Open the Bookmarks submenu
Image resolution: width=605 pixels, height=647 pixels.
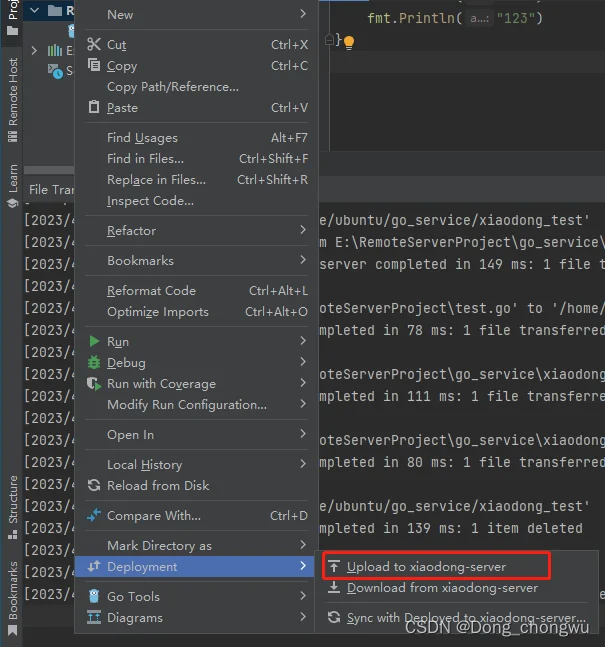302,261
